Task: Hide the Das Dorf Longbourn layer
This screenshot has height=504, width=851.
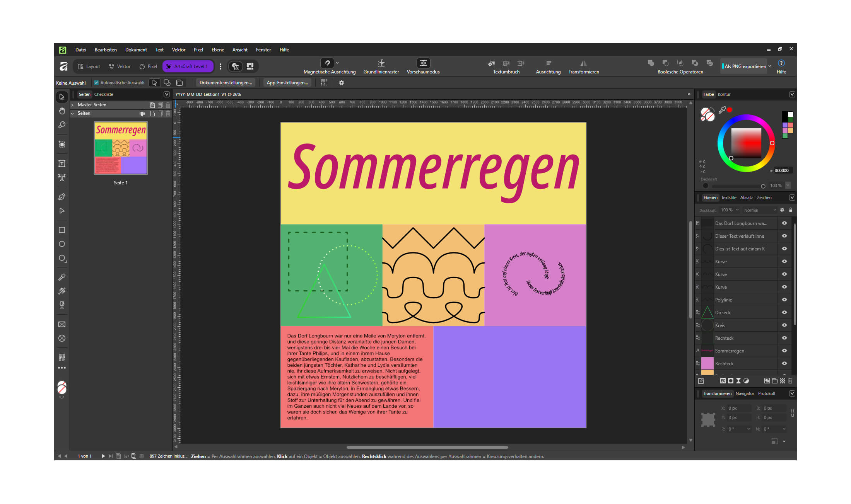Action: [784, 223]
